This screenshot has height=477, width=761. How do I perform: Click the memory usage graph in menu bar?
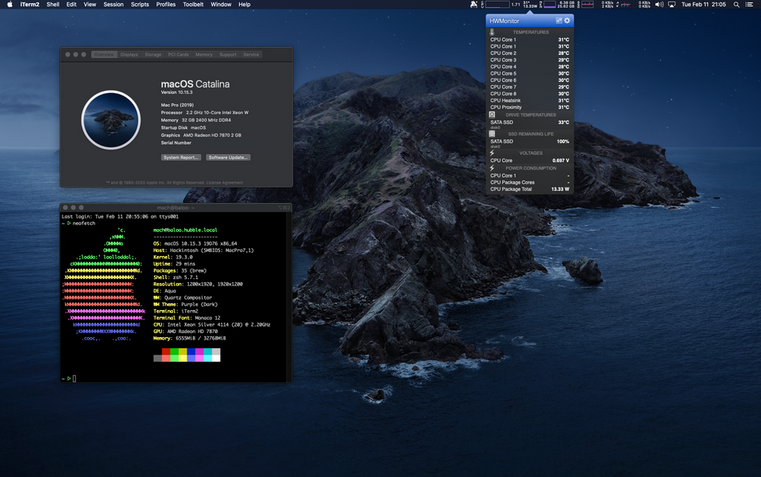pos(549,4)
